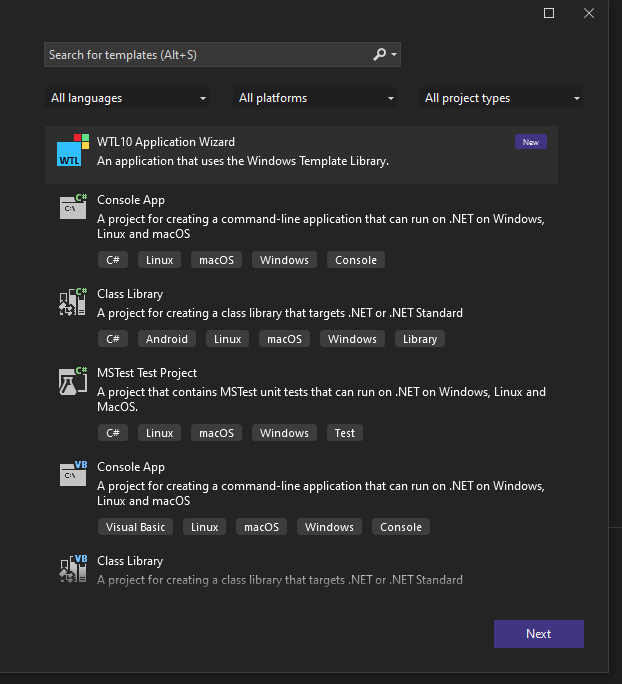Click the C# Console App icon
This screenshot has height=684, width=622.
pyautogui.click(x=73, y=206)
